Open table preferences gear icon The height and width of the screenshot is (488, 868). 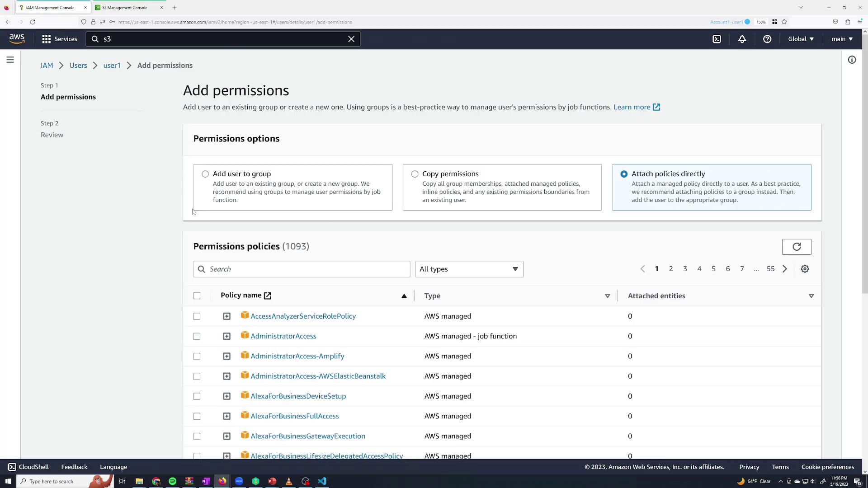click(805, 269)
